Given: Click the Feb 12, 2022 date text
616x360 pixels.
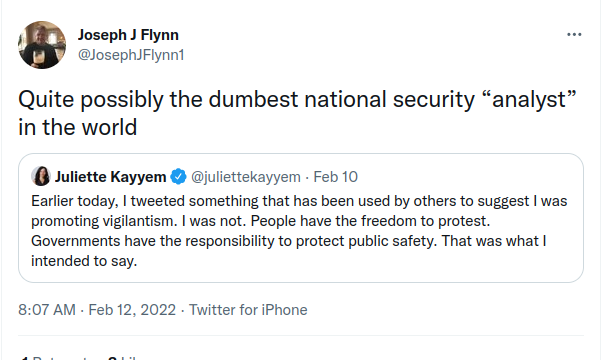Looking at the screenshot, I should 132,310.
